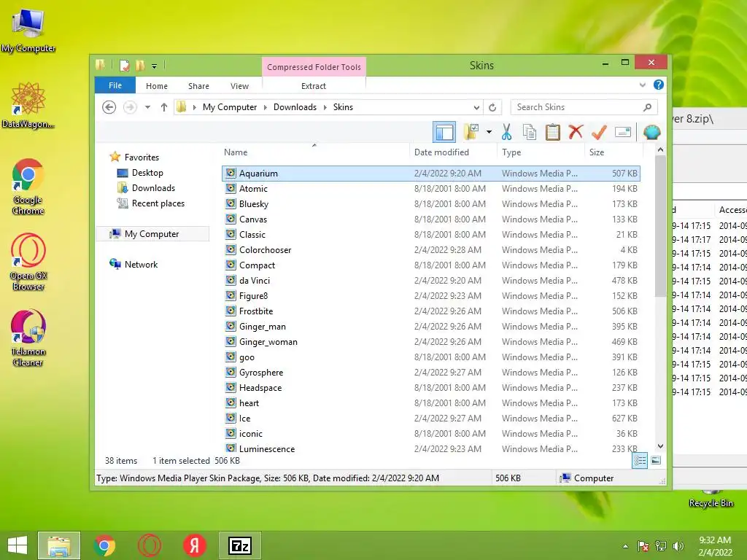Select Network in navigation pane
This screenshot has width=747, height=560.
[x=141, y=264]
